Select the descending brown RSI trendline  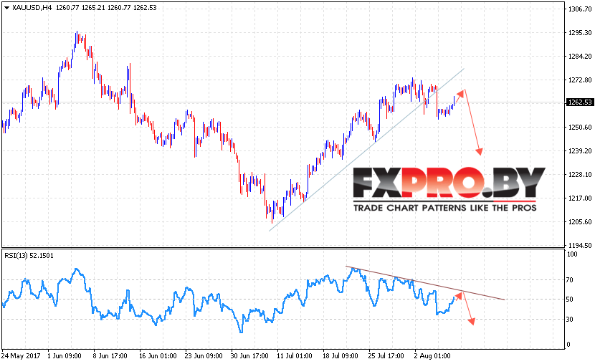425,283
